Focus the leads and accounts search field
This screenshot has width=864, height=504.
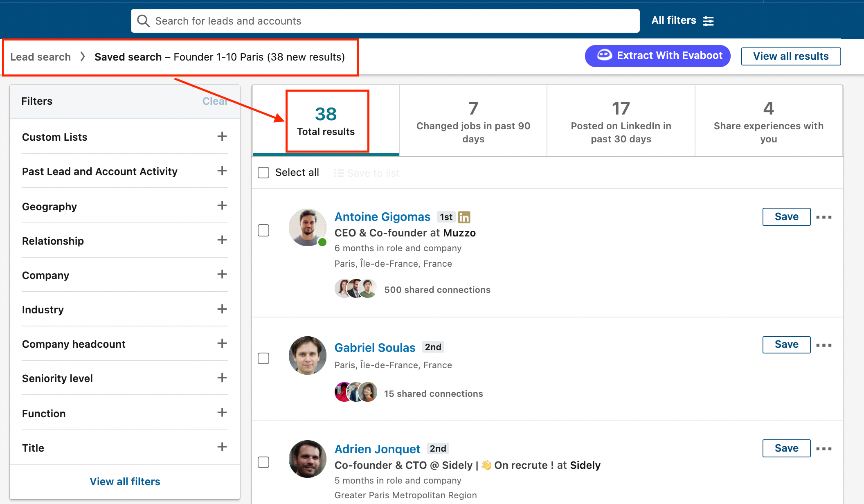coord(385,21)
